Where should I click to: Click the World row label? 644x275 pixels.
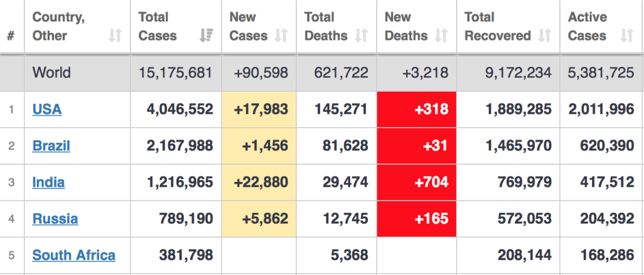tap(52, 73)
